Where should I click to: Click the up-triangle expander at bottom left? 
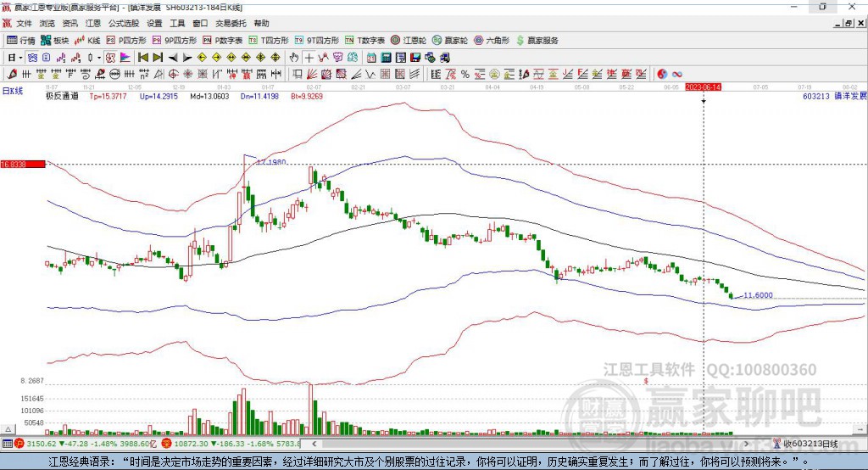click(8, 429)
